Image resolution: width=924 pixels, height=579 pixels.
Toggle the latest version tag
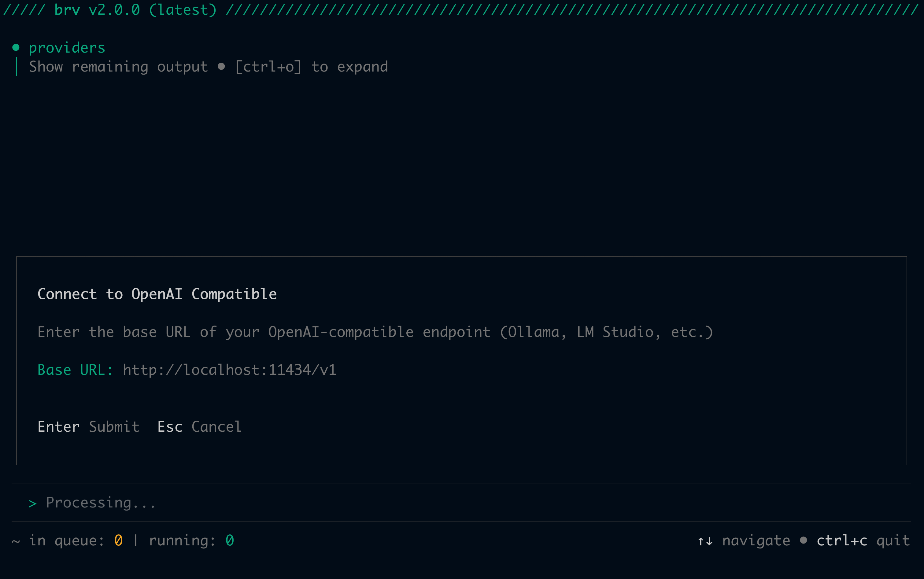(x=183, y=9)
